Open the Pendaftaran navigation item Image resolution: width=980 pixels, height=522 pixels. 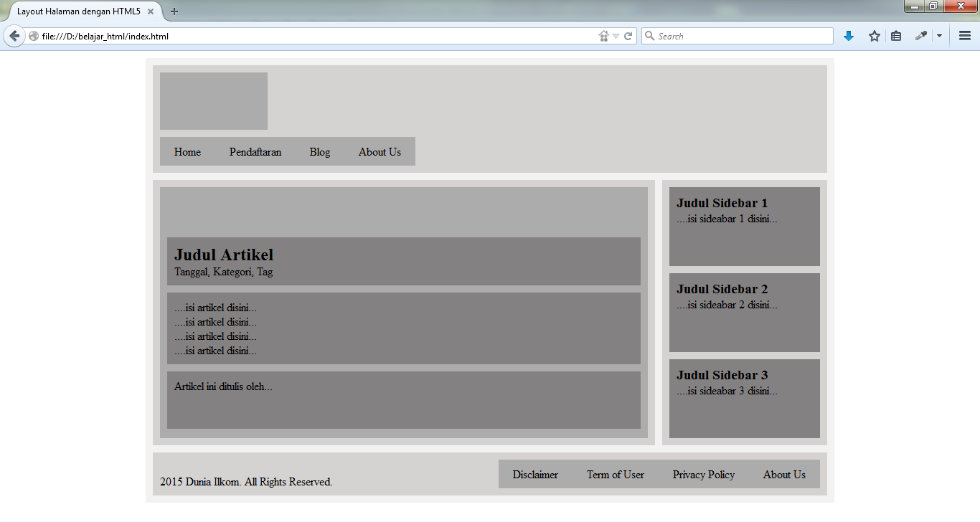[255, 152]
